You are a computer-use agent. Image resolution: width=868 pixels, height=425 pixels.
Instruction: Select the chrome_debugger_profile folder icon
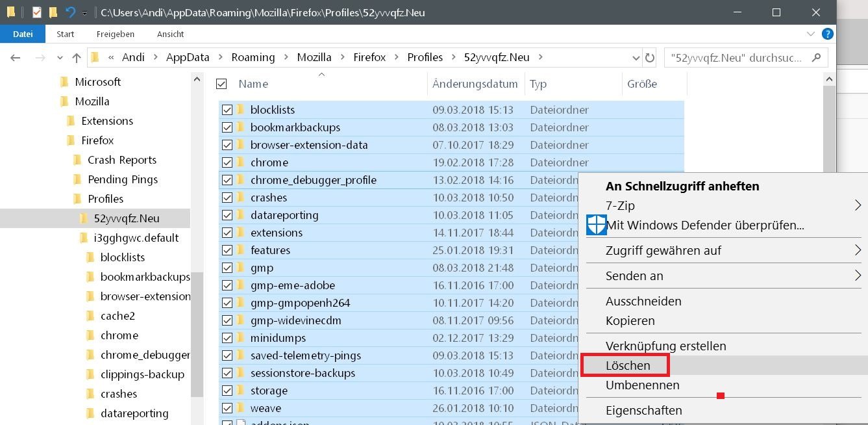point(240,180)
